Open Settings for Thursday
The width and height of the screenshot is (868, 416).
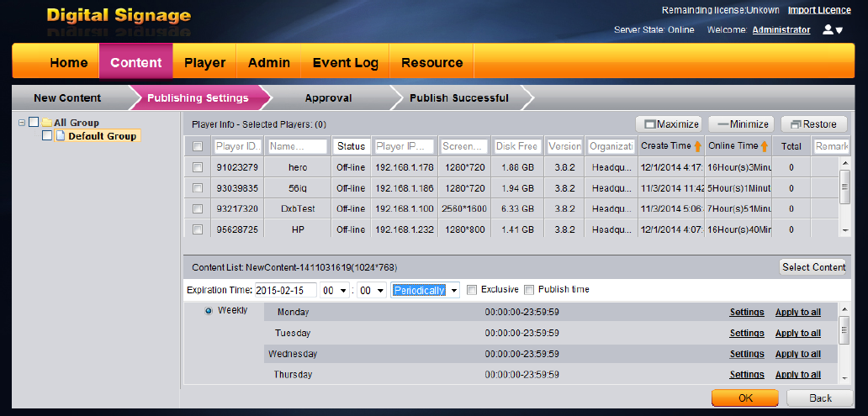[x=747, y=375]
